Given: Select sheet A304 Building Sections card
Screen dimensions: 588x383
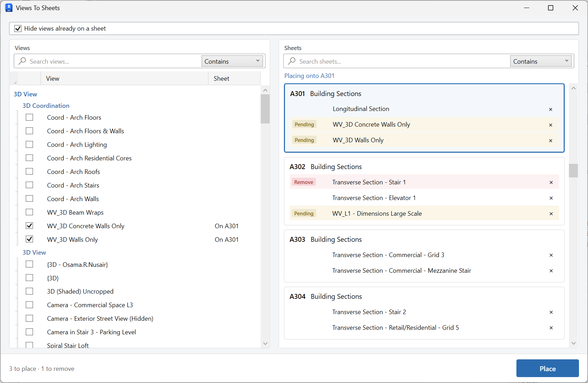Looking at the screenshot, I should pos(424,313).
